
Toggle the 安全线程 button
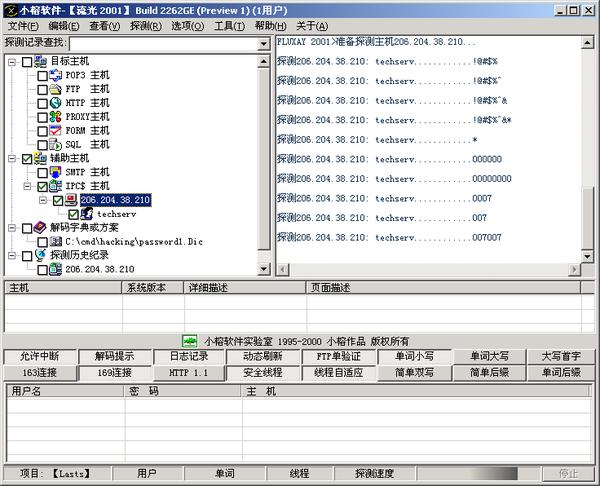pos(262,373)
